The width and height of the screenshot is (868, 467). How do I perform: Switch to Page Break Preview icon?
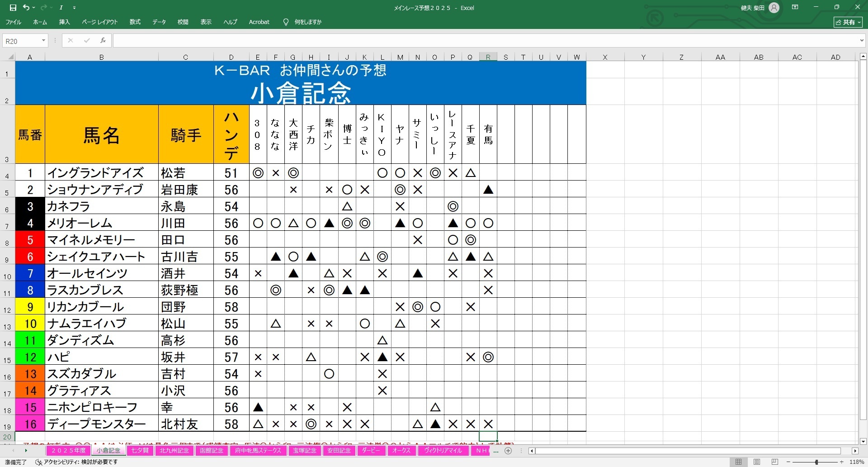click(774, 462)
